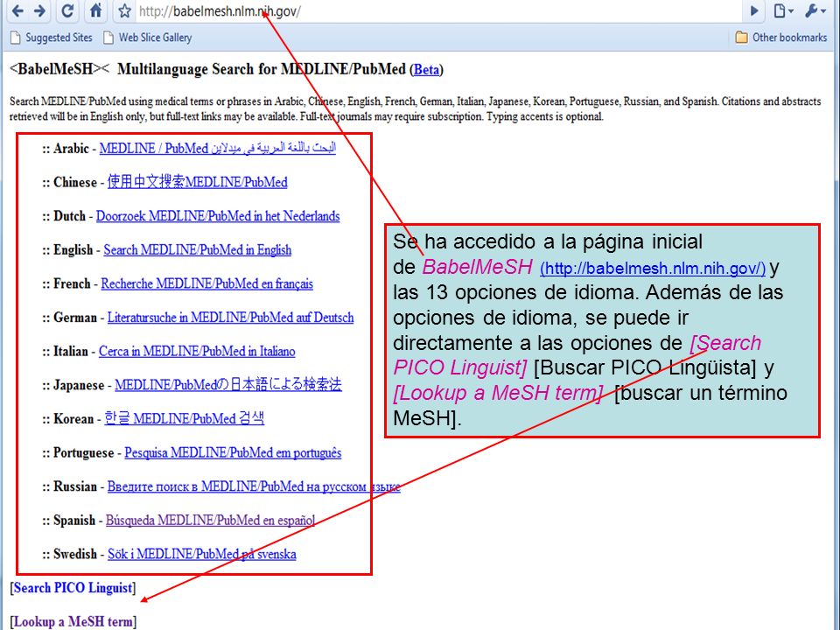Screen dimensions: 840x630
Task: Open the Russian MEDLINE/PubMed search link
Action: click(254, 486)
